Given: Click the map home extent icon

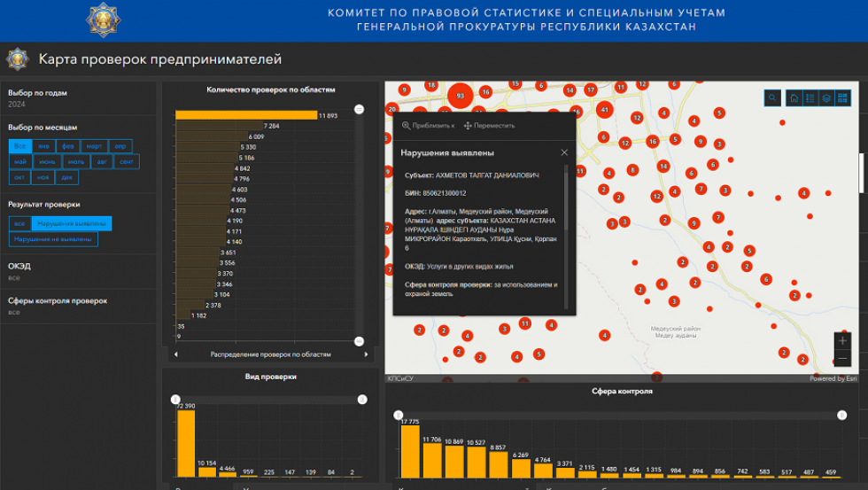Looking at the screenshot, I should [x=794, y=98].
